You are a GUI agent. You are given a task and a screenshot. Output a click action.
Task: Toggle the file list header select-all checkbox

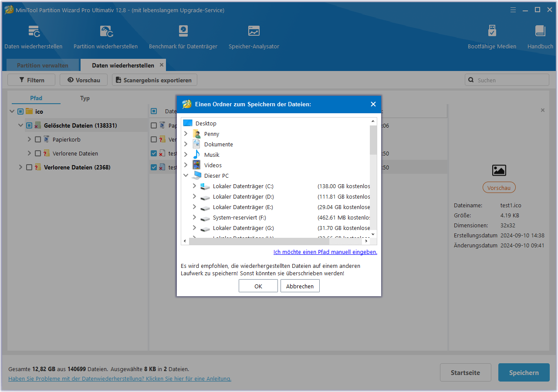(x=154, y=111)
